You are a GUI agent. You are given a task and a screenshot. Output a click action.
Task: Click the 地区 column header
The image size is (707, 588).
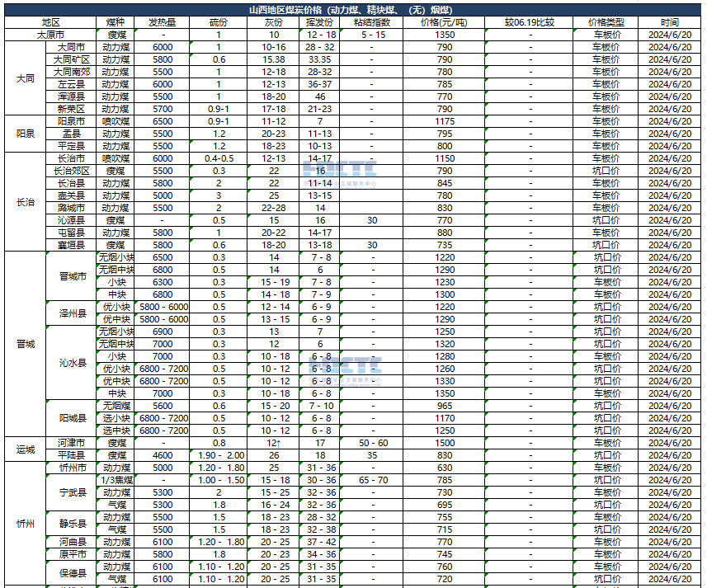(x=50, y=22)
